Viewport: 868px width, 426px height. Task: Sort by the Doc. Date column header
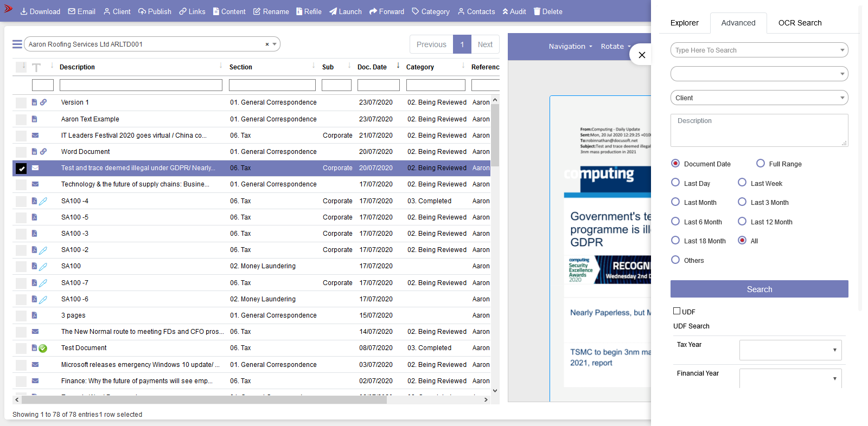point(372,67)
